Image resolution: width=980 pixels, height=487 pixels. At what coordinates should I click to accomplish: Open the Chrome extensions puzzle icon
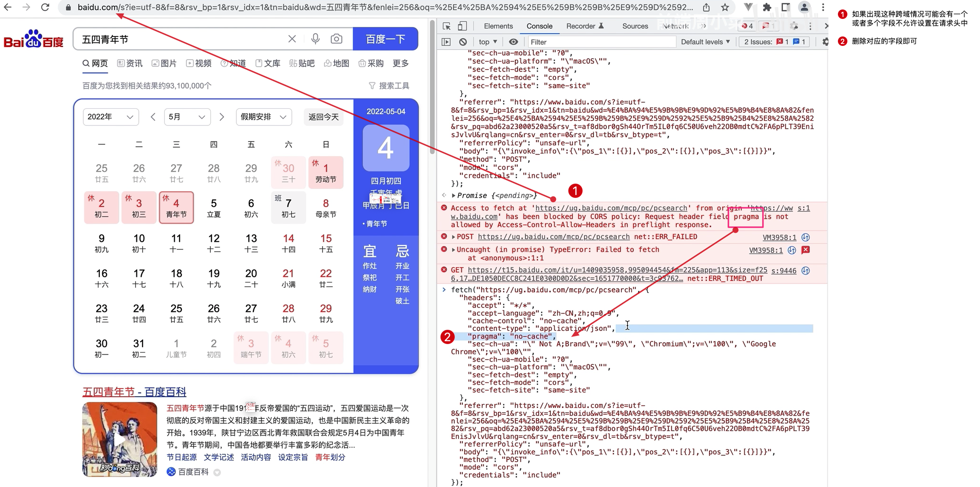[767, 7]
